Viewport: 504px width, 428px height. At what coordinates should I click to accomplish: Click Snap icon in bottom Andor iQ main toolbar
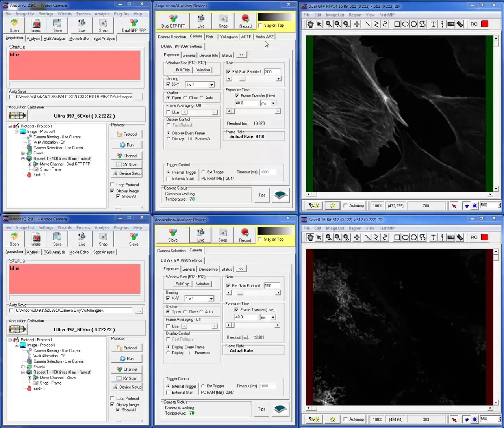(x=103, y=239)
